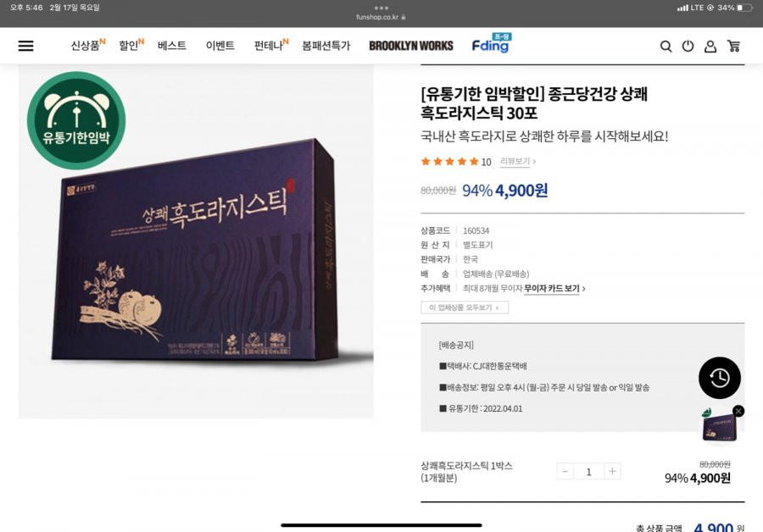Select the 베스트 menu item

(172, 46)
